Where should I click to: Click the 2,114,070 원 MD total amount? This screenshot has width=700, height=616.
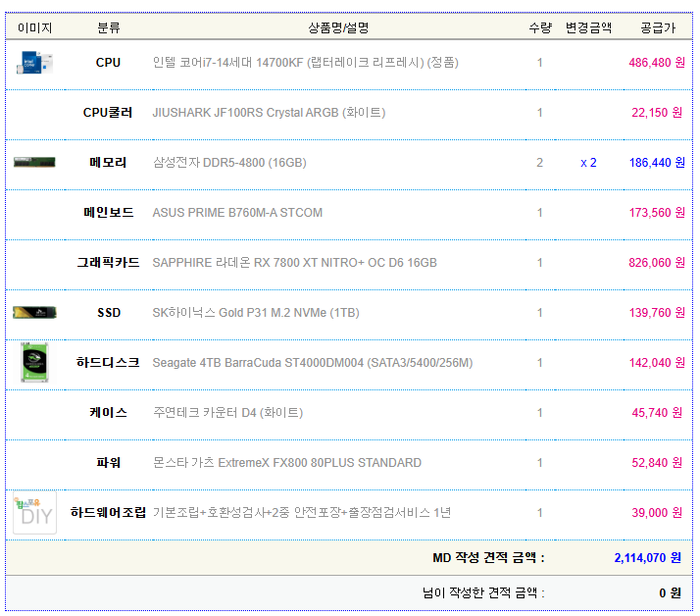tap(647, 558)
